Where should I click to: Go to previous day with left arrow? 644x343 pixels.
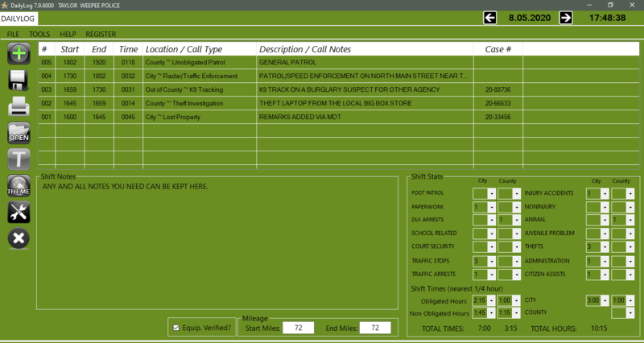(x=489, y=18)
